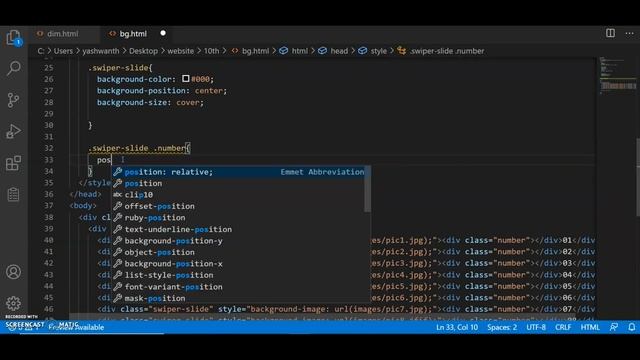Click the html breadcrumb symbol
Screen dimensions: 640x360
tap(300, 51)
